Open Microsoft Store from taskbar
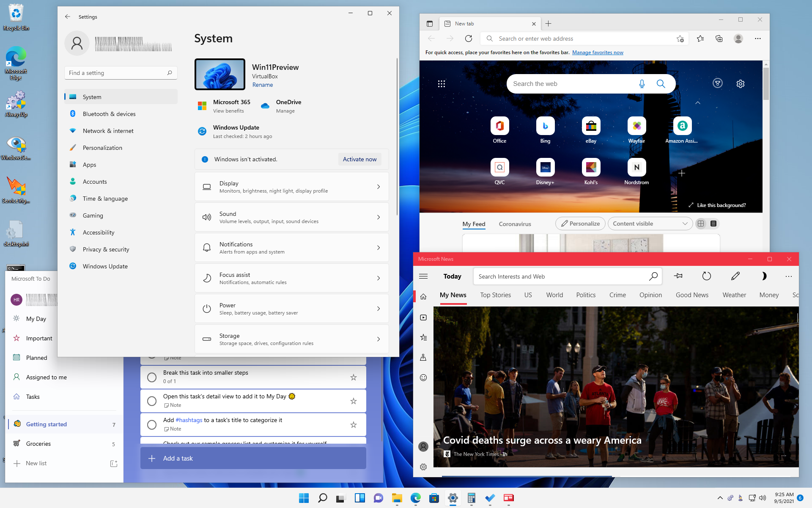The image size is (812, 508). coord(434,498)
